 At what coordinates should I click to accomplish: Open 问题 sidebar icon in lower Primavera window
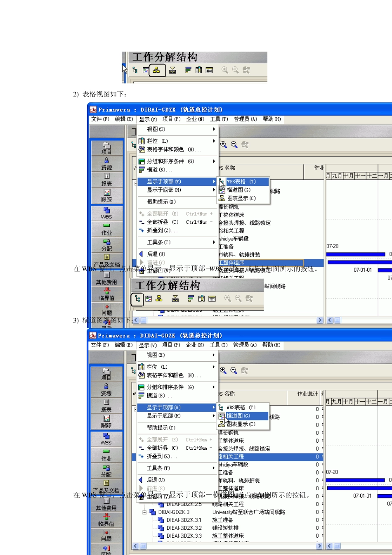106,536
